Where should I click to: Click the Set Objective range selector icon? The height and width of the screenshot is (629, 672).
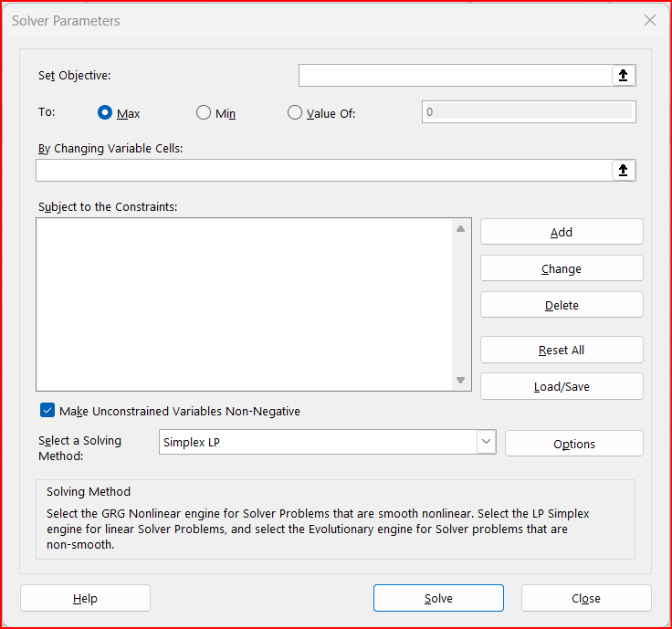pos(623,76)
